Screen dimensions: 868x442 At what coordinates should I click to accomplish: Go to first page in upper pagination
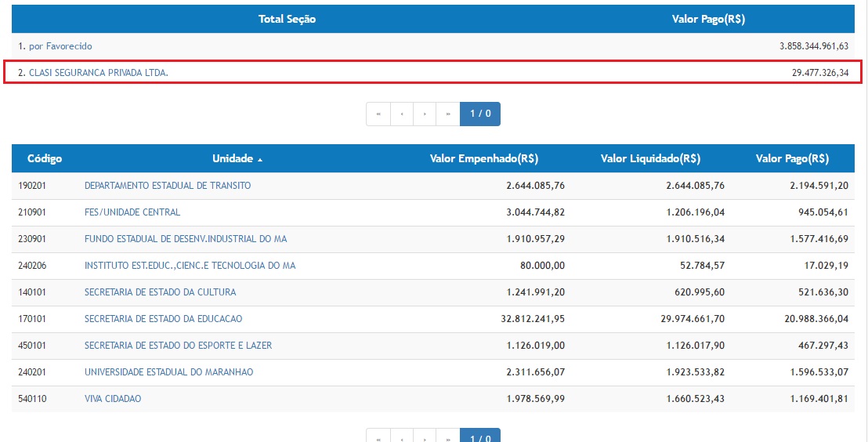[378, 114]
